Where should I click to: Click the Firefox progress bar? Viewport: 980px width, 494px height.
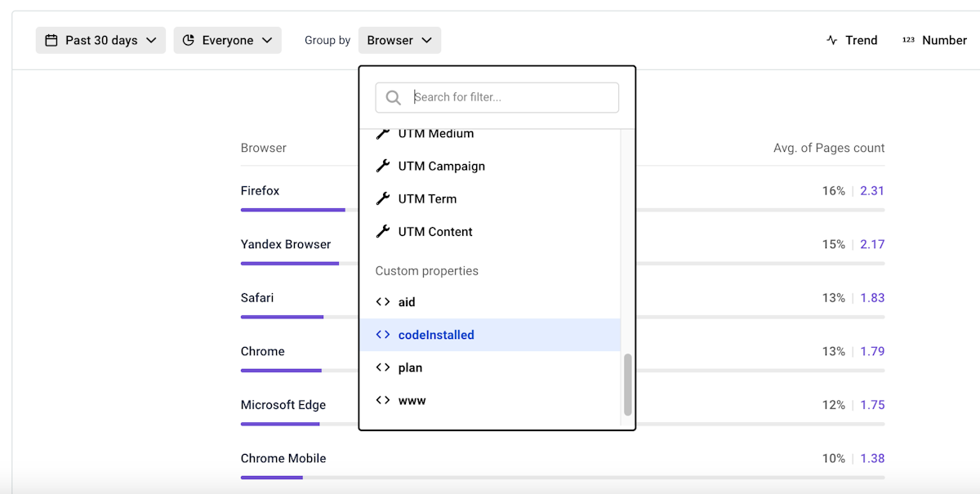292,210
